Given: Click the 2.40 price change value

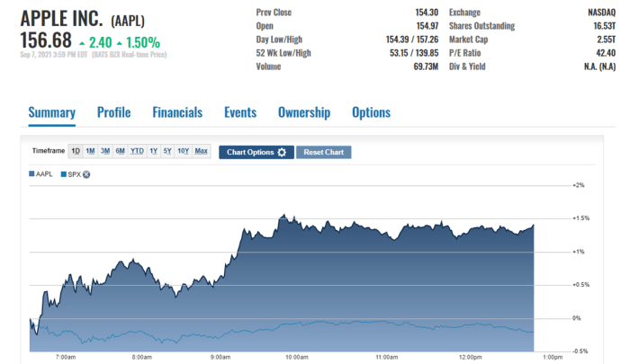Looking at the screenshot, I should tap(100, 42).
